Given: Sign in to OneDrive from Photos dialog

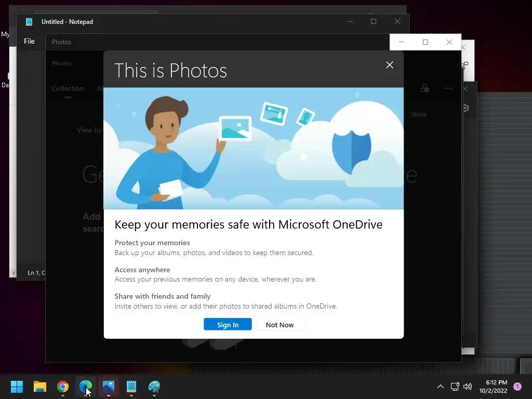Looking at the screenshot, I should click(x=228, y=324).
